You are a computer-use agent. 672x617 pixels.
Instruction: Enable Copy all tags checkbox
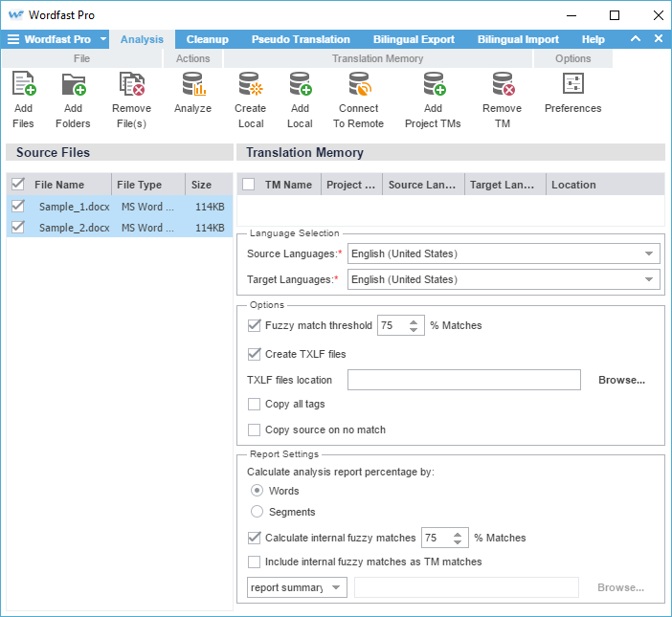pyautogui.click(x=254, y=405)
